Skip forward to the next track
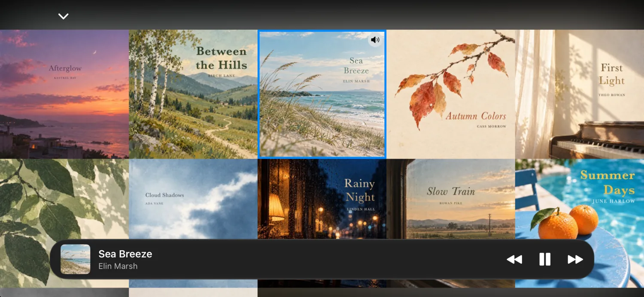Image resolution: width=644 pixels, height=297 pixels. click(575, 259)
